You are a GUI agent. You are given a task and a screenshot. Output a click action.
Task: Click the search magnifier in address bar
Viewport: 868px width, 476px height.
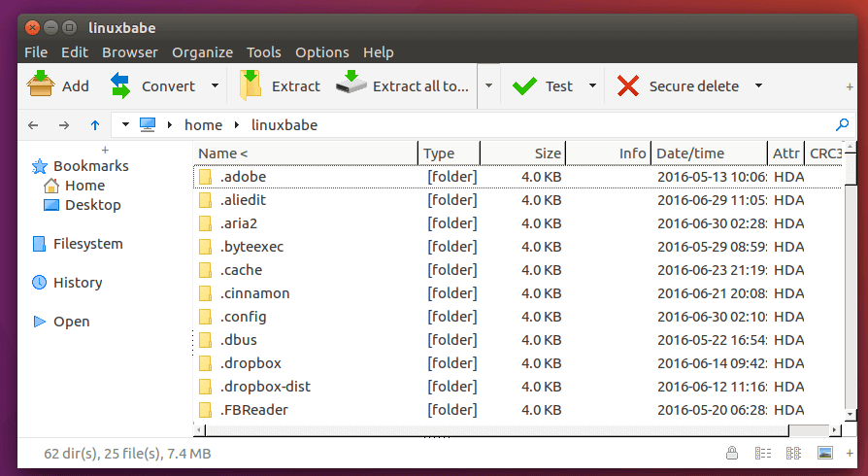click(842, 125)
